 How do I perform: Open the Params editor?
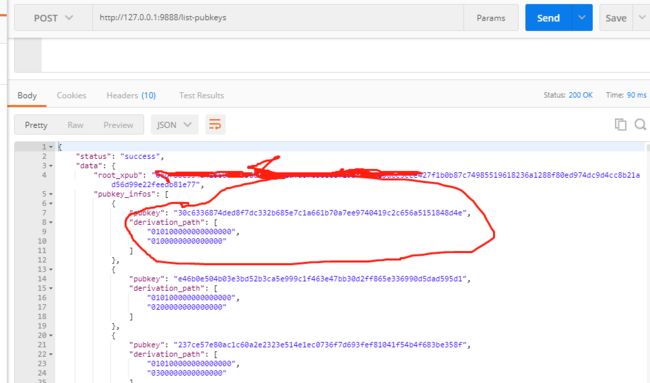pyautogui.click(x=490, y=18)
